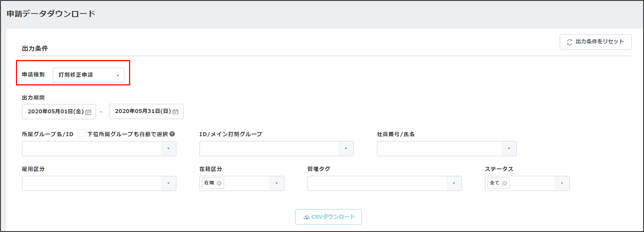
Task: Click the start date field 2020年05月01日
Action: 55,112
